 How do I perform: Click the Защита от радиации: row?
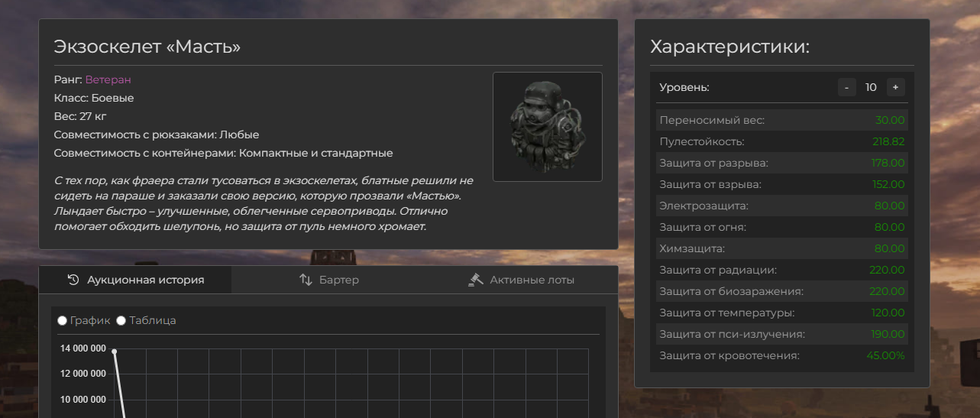[782, 270]
